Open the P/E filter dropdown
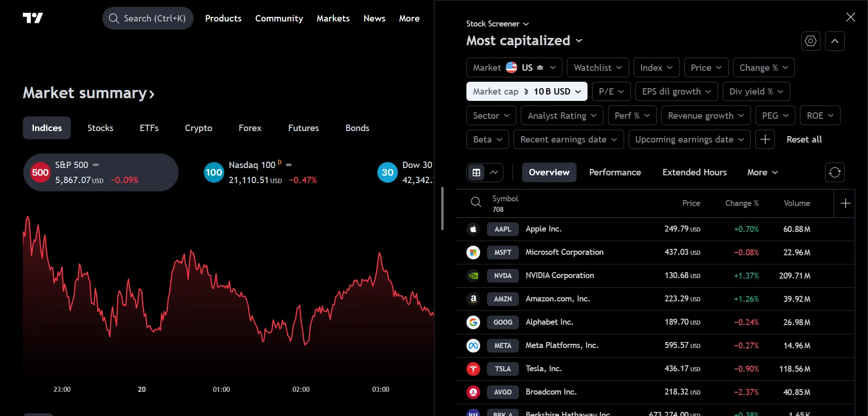The image size is (868, 416). [611, 91]
